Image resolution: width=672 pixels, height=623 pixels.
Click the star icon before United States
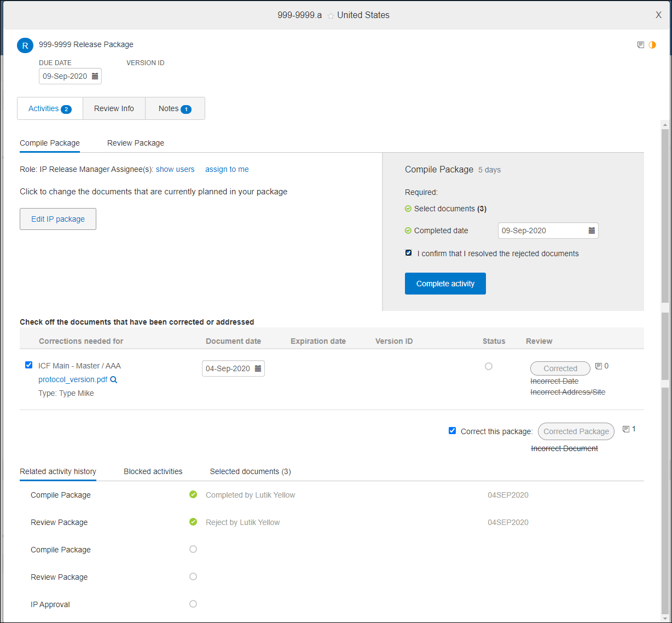pos(331,16)
